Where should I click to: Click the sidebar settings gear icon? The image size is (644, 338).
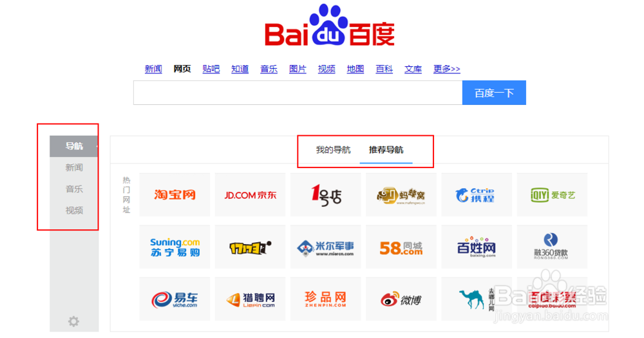point(73,321)
